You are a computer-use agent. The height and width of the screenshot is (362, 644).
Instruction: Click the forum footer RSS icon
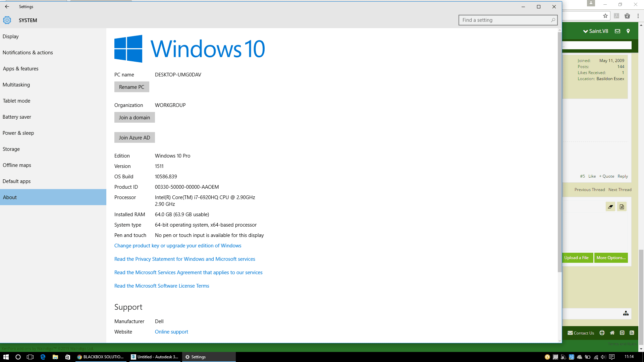click(x=632, y=333)
